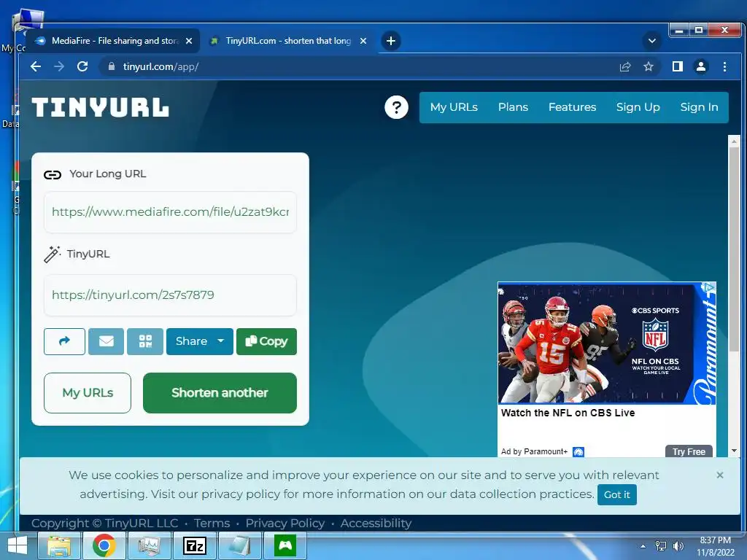This screenshot has width=747, height=560.
Task: Show hidden tray icons arrow
Action: (643, 546)
